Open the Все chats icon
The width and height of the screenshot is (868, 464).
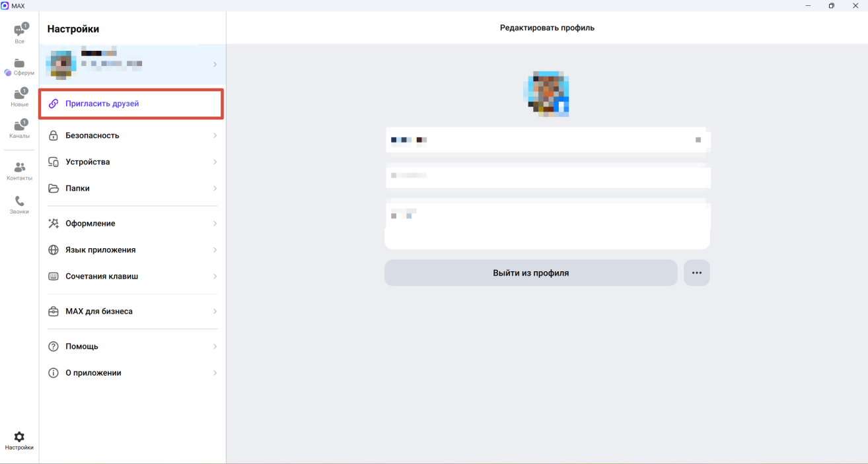19,30
